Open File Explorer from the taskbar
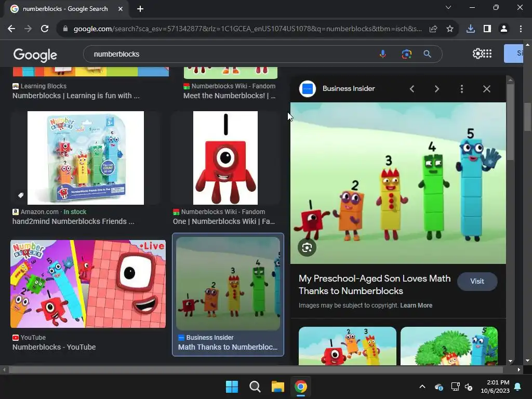 click(277, 387)
